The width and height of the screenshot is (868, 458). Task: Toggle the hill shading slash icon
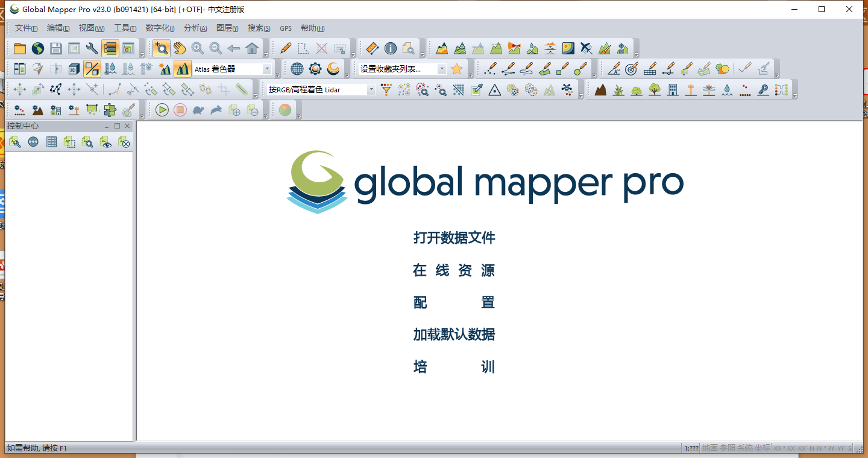92,69
